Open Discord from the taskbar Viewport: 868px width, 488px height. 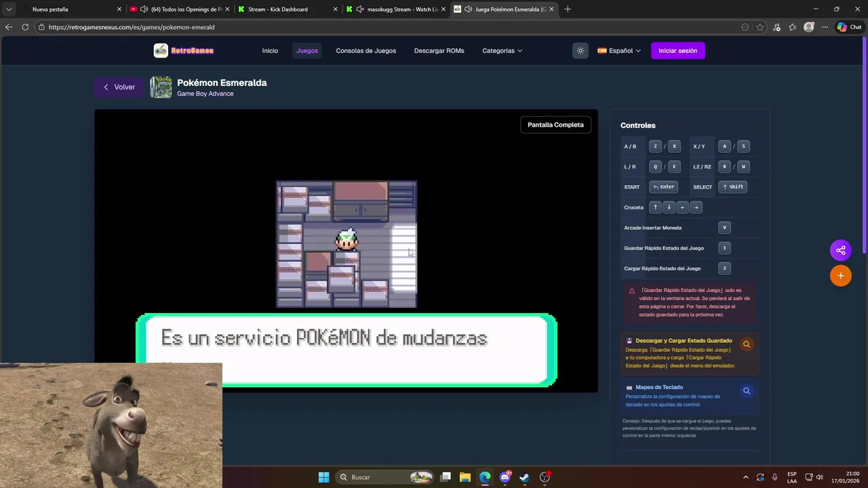coord(505,477)
